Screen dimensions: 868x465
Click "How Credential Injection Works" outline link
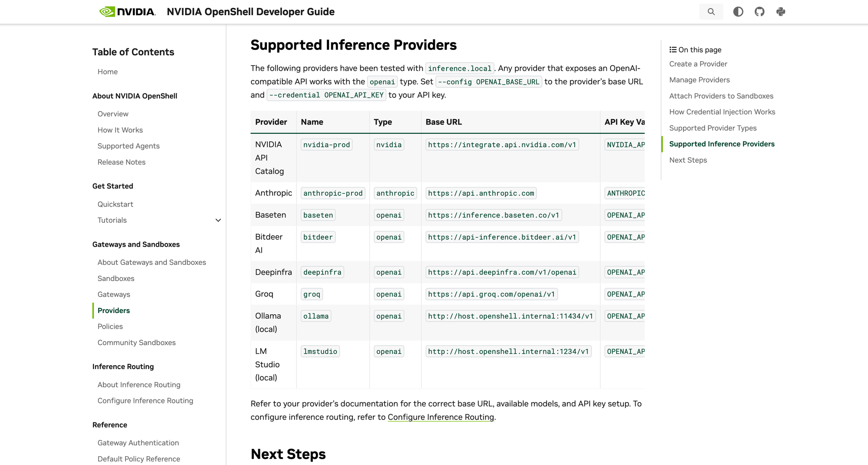(x=722, y=112)
